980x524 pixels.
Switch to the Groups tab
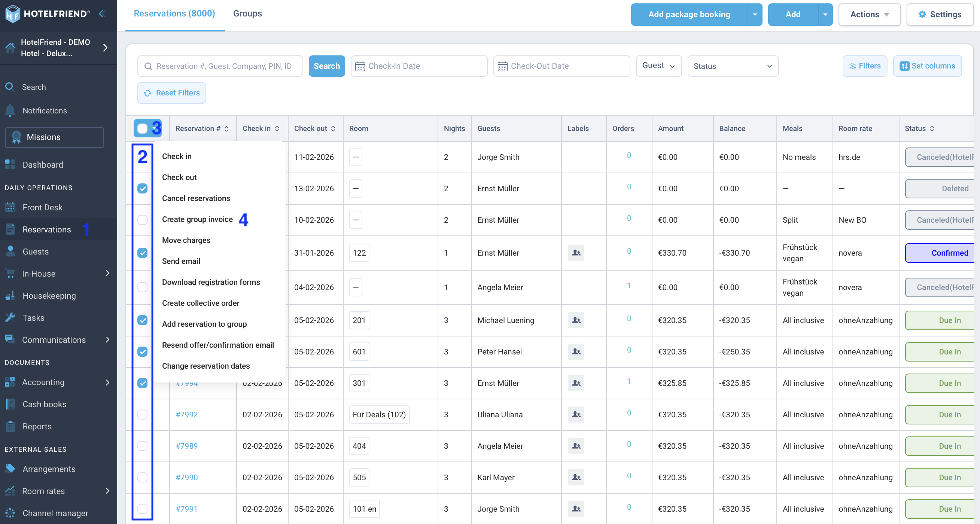pyautogui.click(x=247, y=14)
